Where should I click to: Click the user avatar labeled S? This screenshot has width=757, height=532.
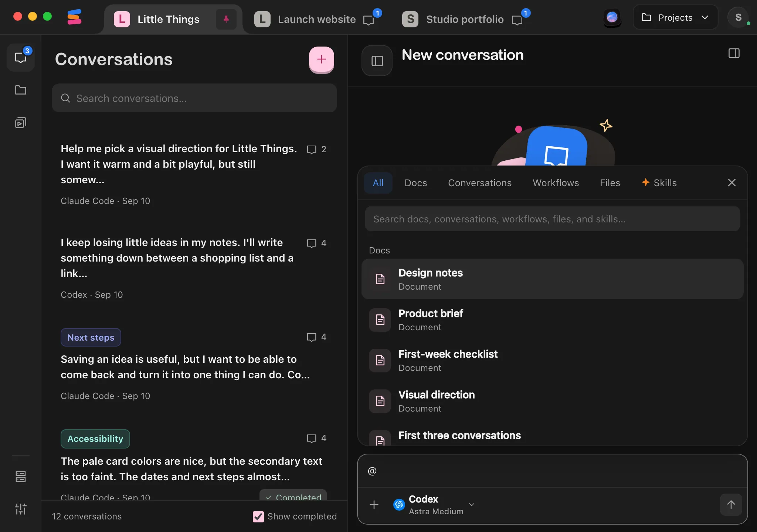point(738,17)
